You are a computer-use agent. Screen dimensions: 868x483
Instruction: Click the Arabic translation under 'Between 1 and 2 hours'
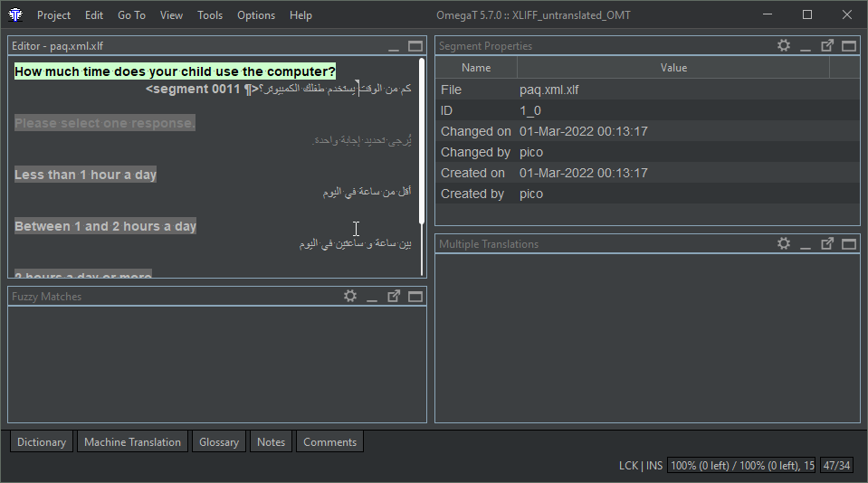click(x=356, y=243)
